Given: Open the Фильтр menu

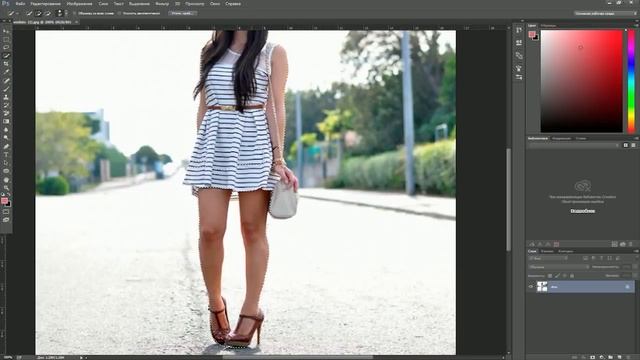Looking at the screenshot, I should click(162, 4).
